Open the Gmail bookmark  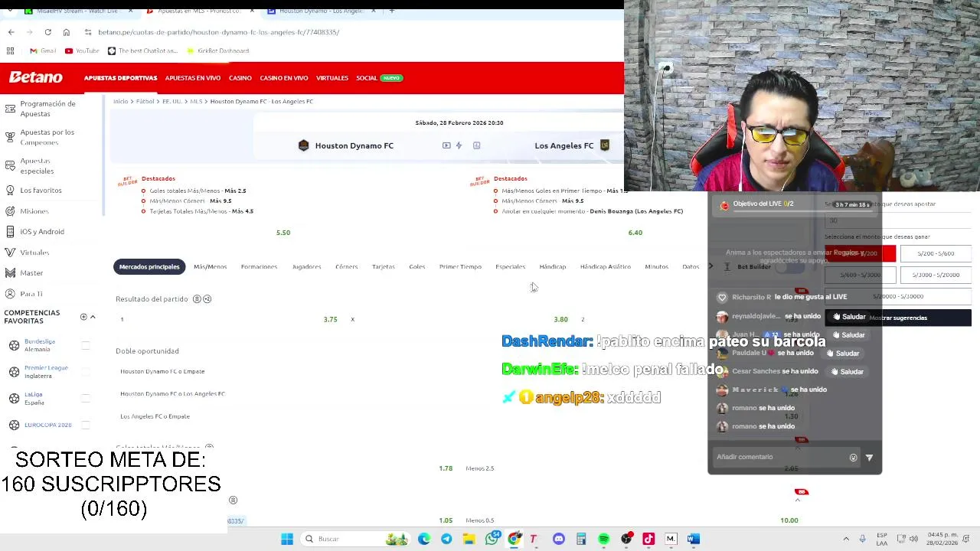43,51
